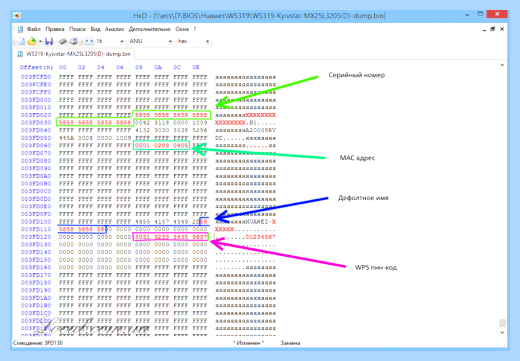Click hex value 0405 in row 003FD060

tap(180, 145)
